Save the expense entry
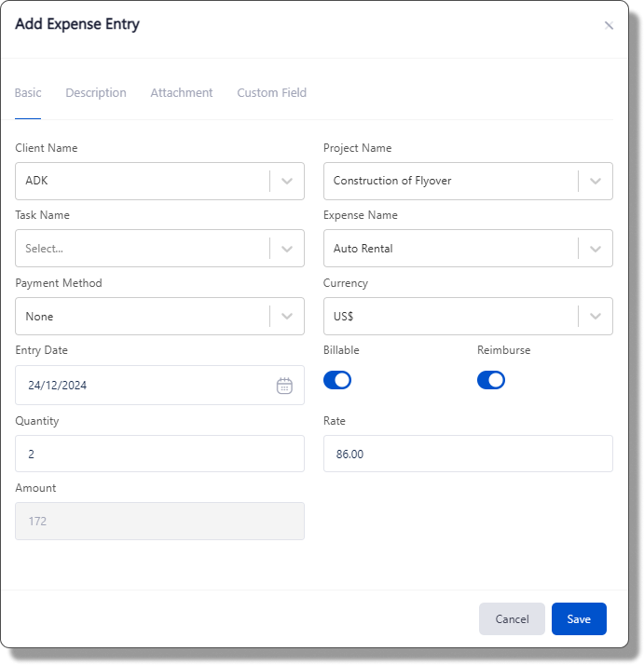 point(579,618)
